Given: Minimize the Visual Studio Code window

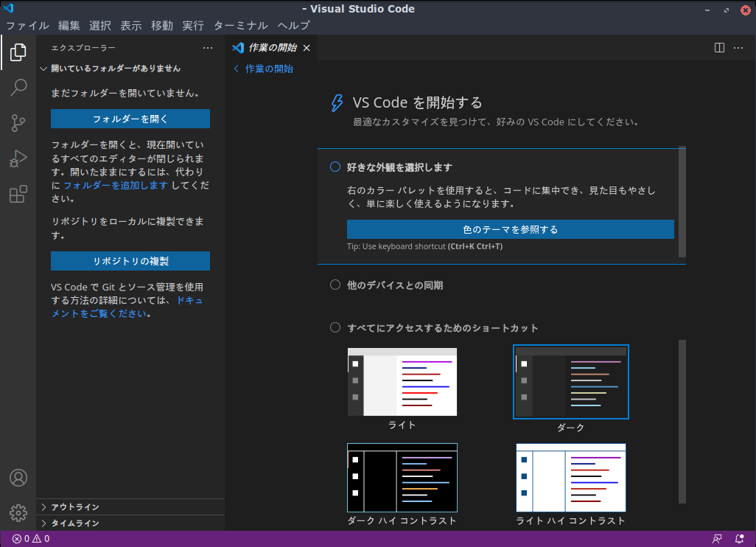Looking at the screenshot, I should click(707, 9).
